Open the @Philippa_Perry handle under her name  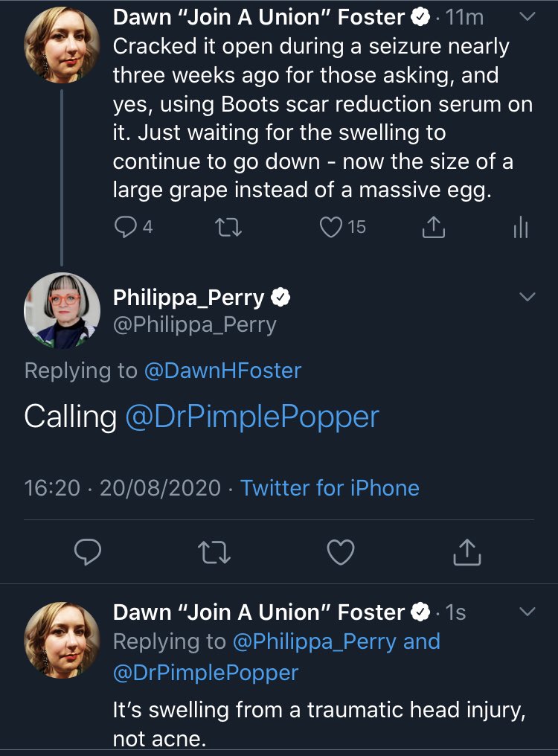(194, 325)
